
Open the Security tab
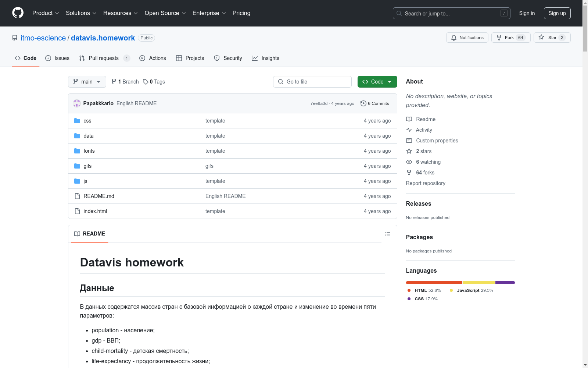(x=228, y=58)
